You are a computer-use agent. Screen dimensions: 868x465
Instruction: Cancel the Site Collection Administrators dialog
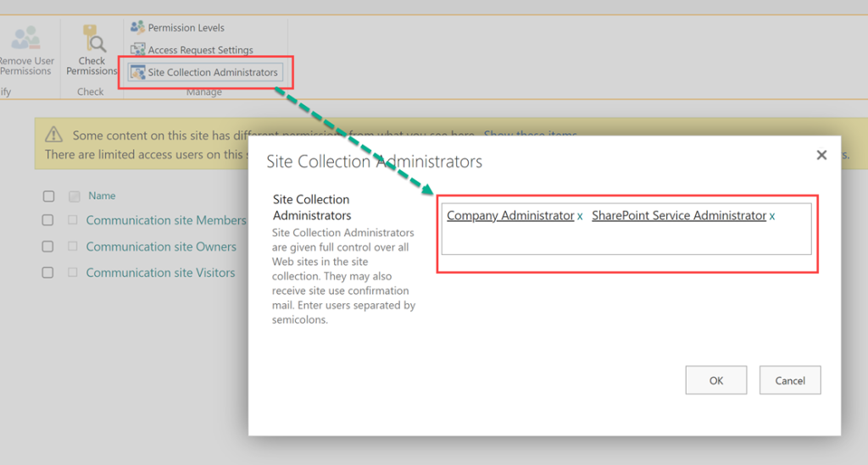[790, 379]
